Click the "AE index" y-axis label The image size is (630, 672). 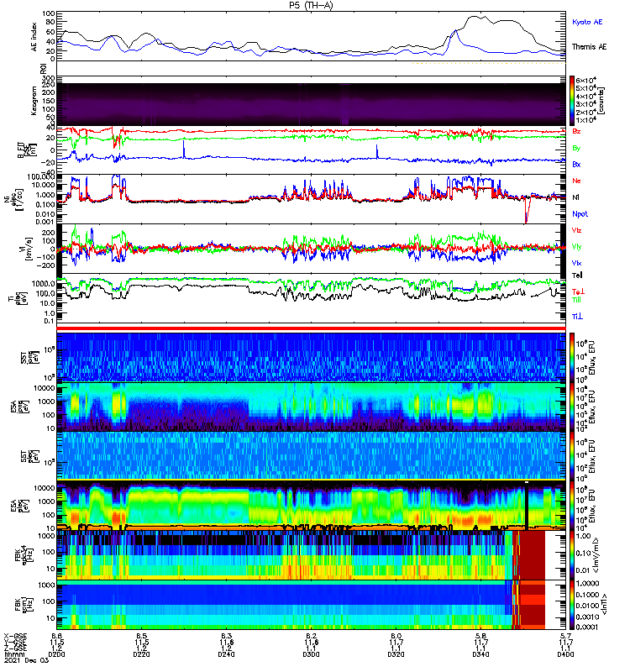pos(34,37)
